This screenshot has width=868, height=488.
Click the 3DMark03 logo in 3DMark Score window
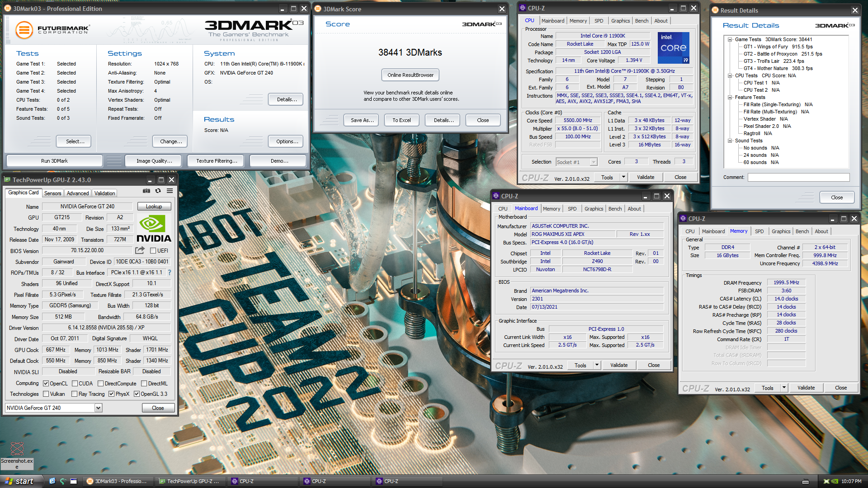coord(481,24)
